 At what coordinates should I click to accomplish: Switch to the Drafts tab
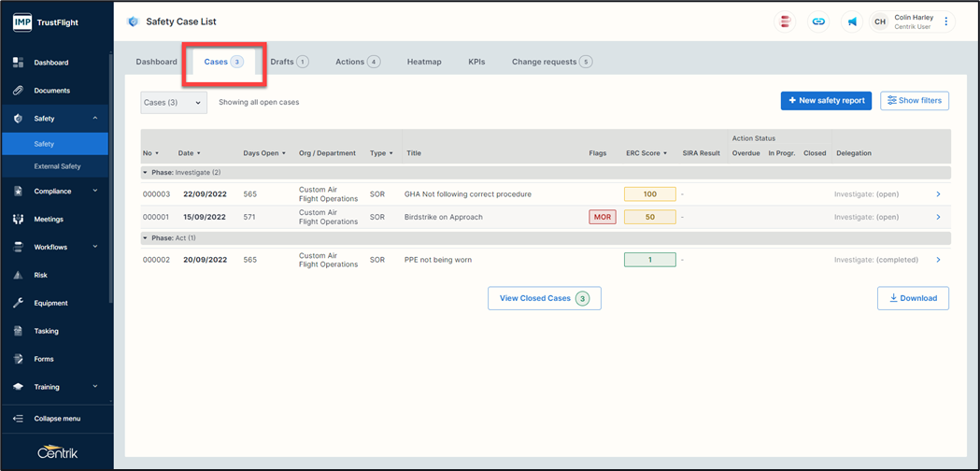(x=289, y=62)
